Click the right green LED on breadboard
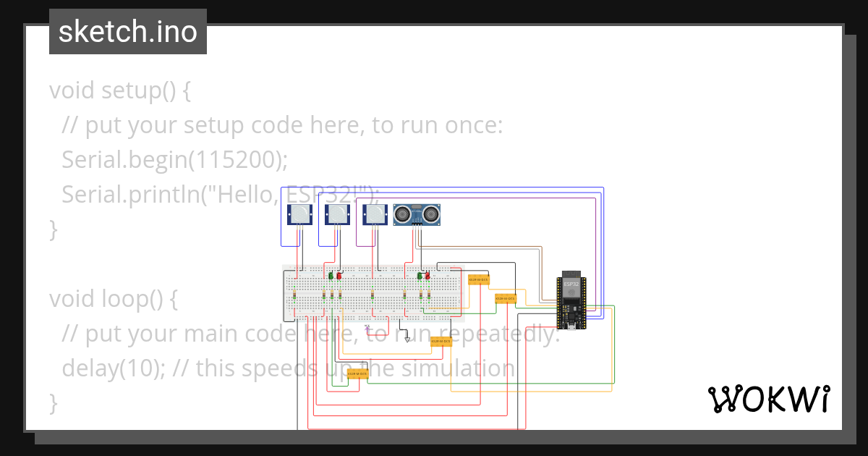The width and height of the screenshot is (868, 456). tap(420, 275)
